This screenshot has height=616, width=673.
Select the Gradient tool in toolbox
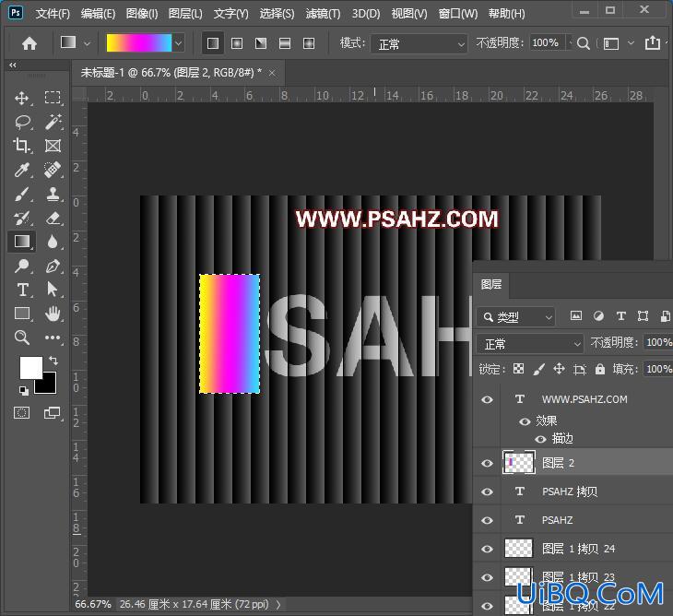tap(22, 242)
